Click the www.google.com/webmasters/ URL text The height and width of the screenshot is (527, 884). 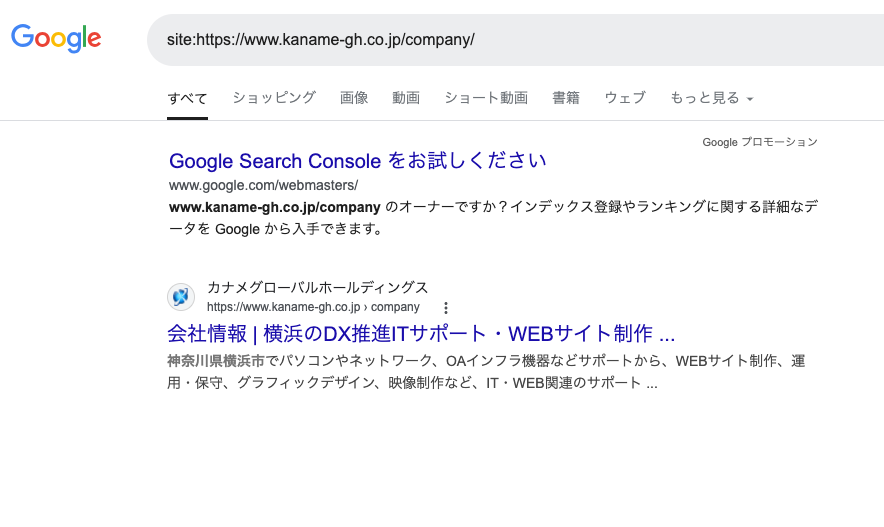click(263, 185)
